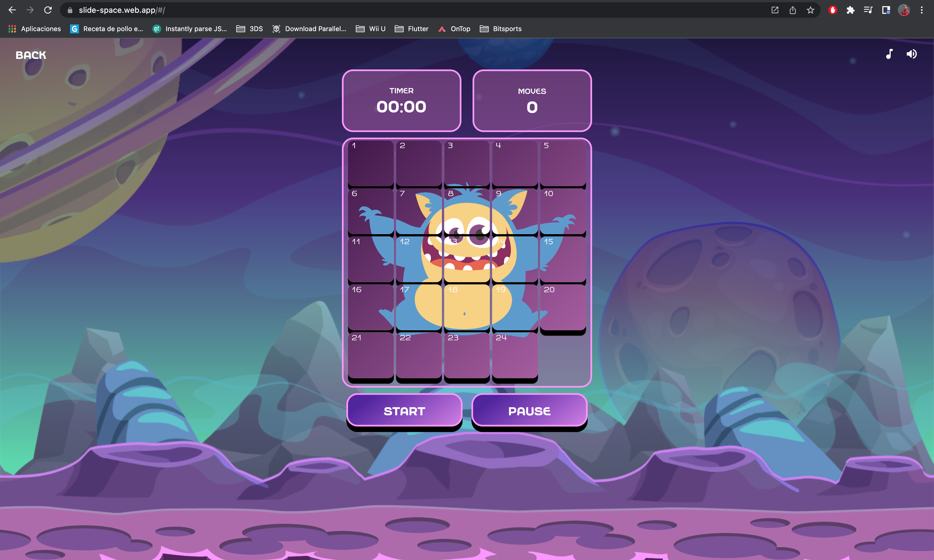Click the OnTop bookmark
This screenshot has height=560, width=934.
(x=454, y=29)
